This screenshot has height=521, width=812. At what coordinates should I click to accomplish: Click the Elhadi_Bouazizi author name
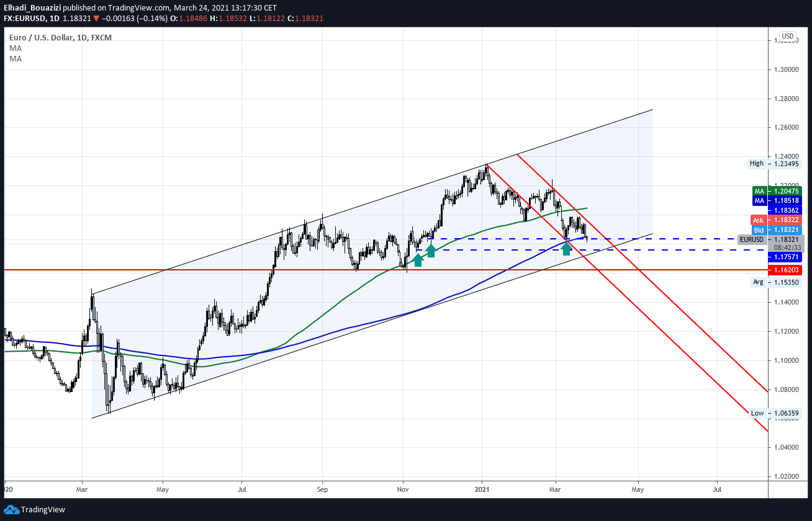pyautogui.click(x=32, y=7)
